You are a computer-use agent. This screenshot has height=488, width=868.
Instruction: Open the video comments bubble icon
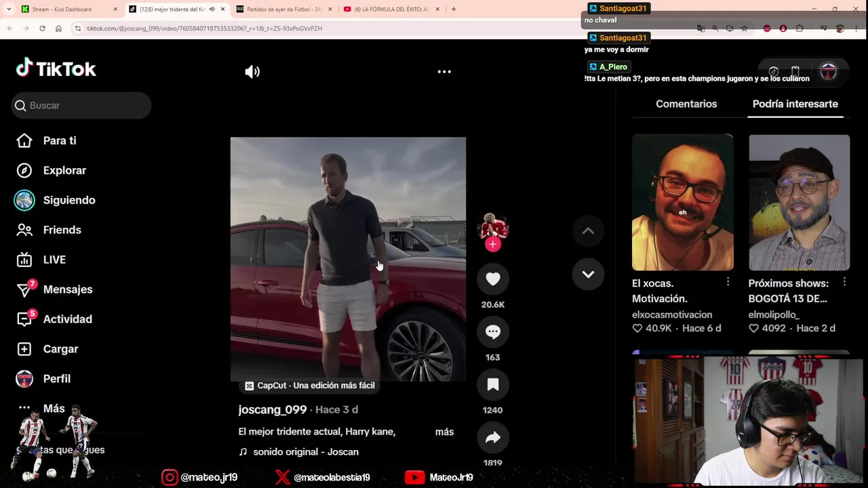[493, 331]
